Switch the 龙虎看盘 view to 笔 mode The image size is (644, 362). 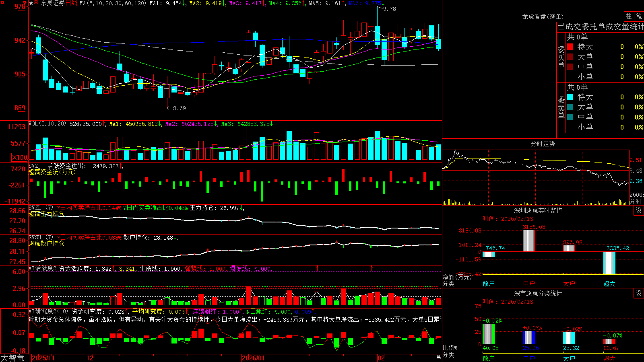639,16
